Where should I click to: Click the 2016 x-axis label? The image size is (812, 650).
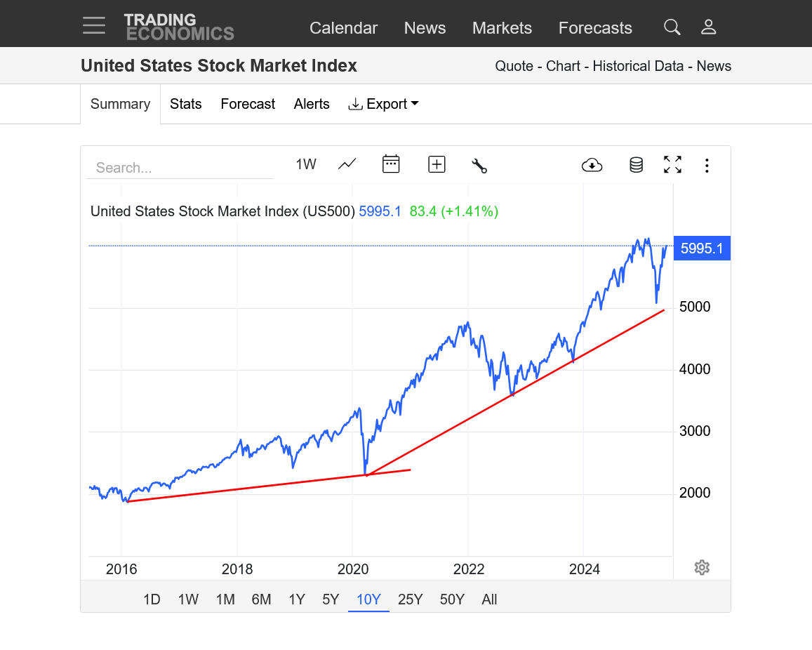point(121,569)
